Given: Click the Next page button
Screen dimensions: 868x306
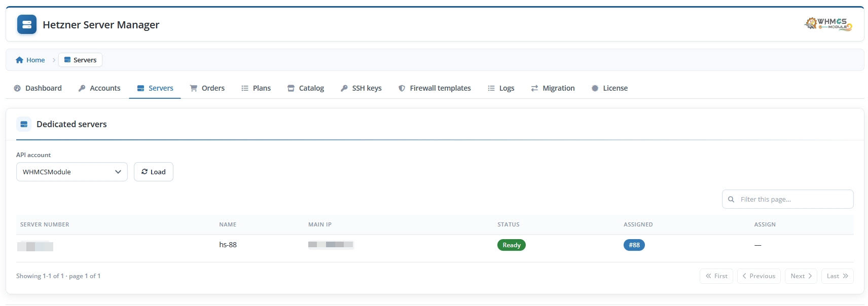Looking at the screenshot, I should point(801,276).
